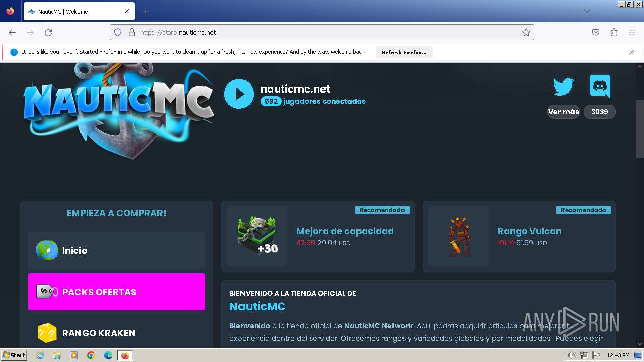Open the Discord icon link
644x362 pixels.
600,86
